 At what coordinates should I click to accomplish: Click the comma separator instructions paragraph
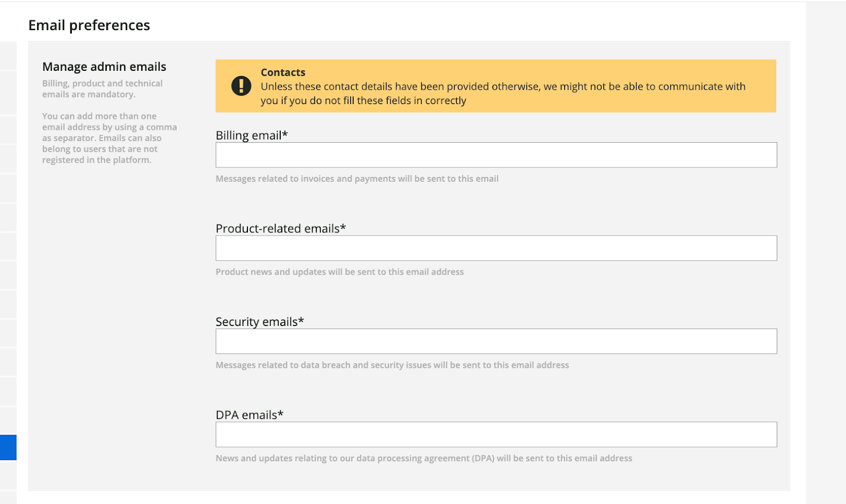109,138
